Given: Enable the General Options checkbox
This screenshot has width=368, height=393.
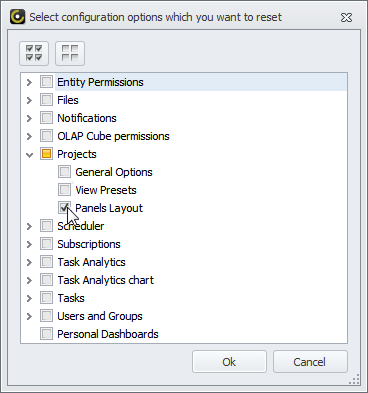Looking at the screenshot, I should (64, 172).
